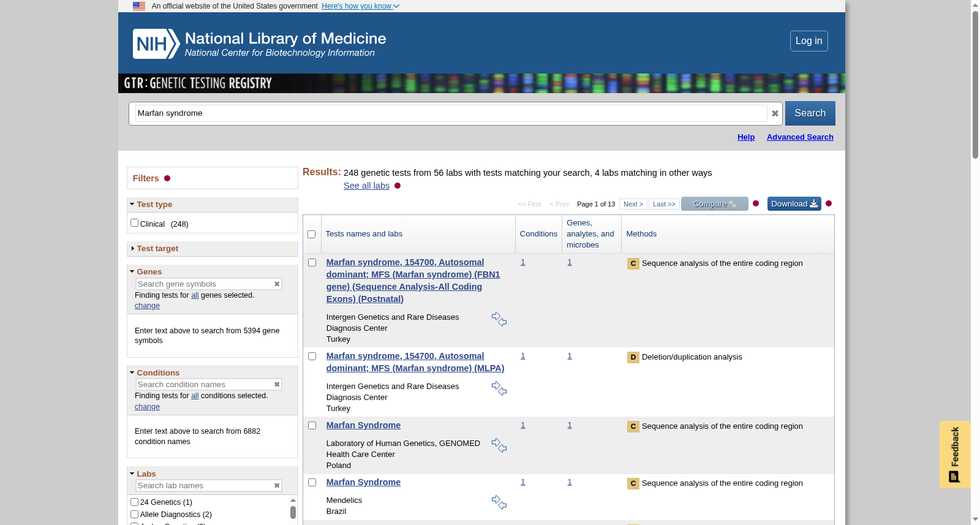The image size is (980, 525).
Task: Clear the gene symbols search field
Action: coord(277,284)
